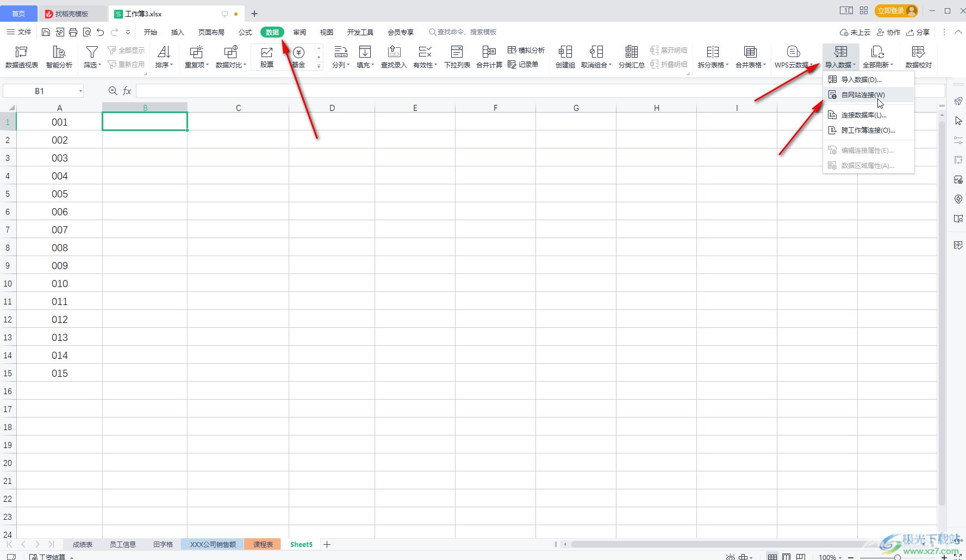Collapse the ribbon with the chevron
The width and height of the screenshot is (966, 560).
[958, 32]
